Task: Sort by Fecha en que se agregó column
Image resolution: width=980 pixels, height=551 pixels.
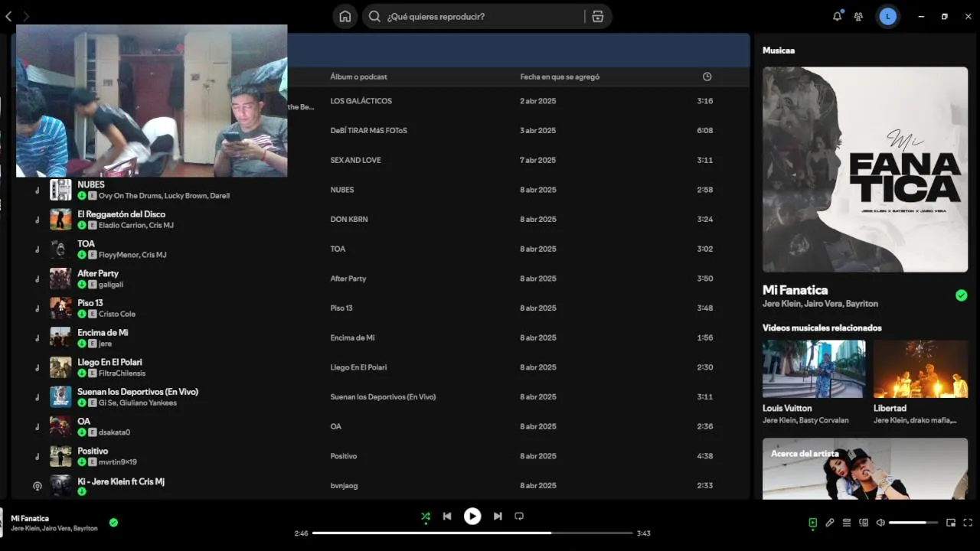Action: (x=560, y=77)
